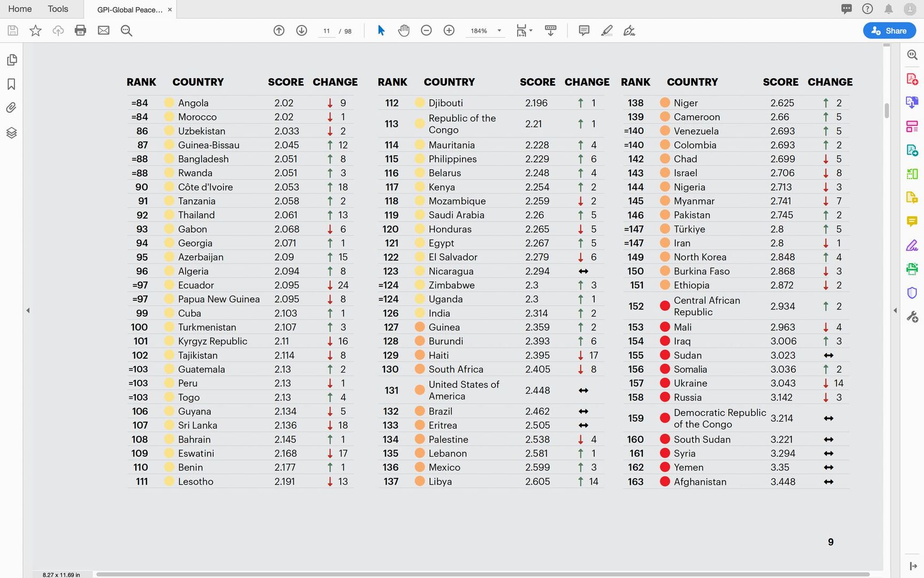The height and width of the screenshot is (578, 924).
Task: Click rank 126 beside India
Action: click(x=391, y=313)
